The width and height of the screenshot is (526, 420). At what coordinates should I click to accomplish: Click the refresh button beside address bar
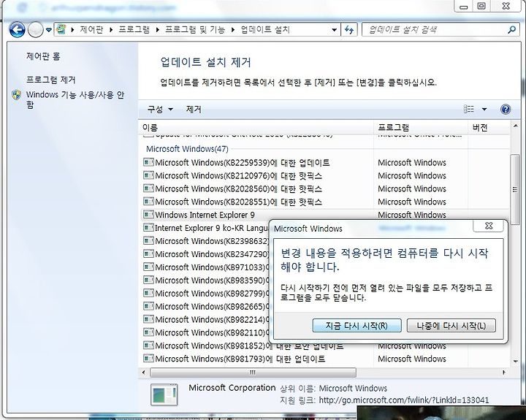(349, 29)
